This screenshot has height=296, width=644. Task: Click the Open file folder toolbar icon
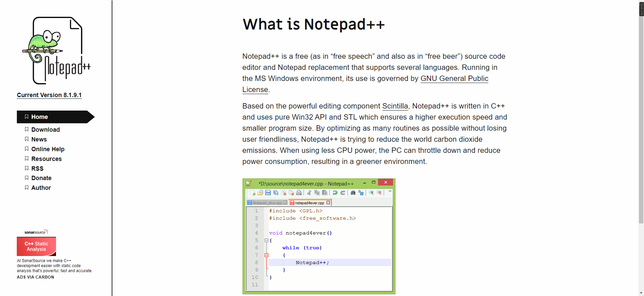[260, 193]
